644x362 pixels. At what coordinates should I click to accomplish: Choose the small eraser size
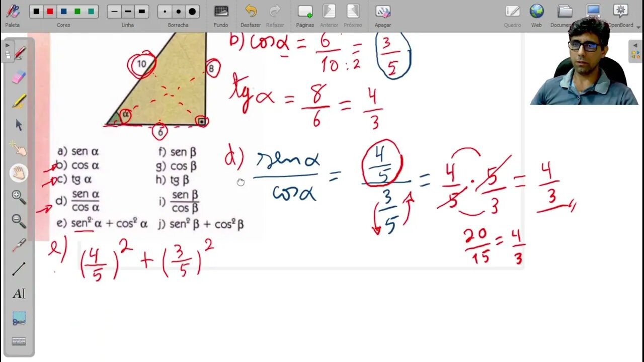point(165,12)
